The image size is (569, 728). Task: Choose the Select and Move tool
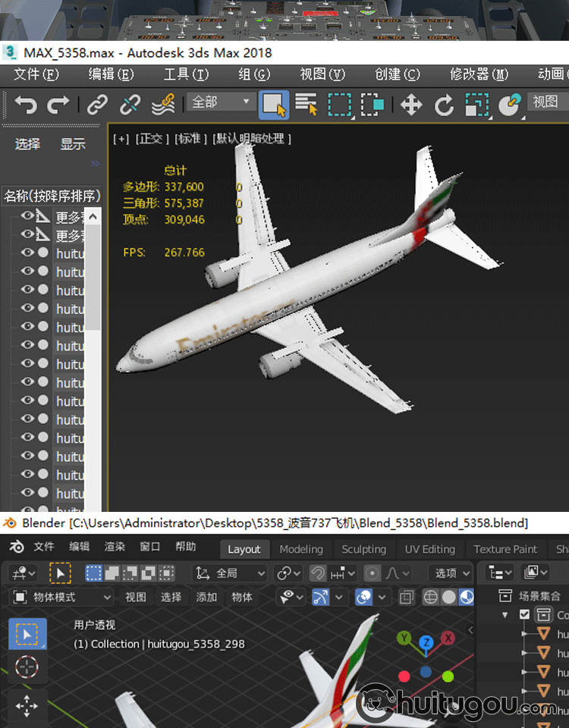(x=411, y=105)
